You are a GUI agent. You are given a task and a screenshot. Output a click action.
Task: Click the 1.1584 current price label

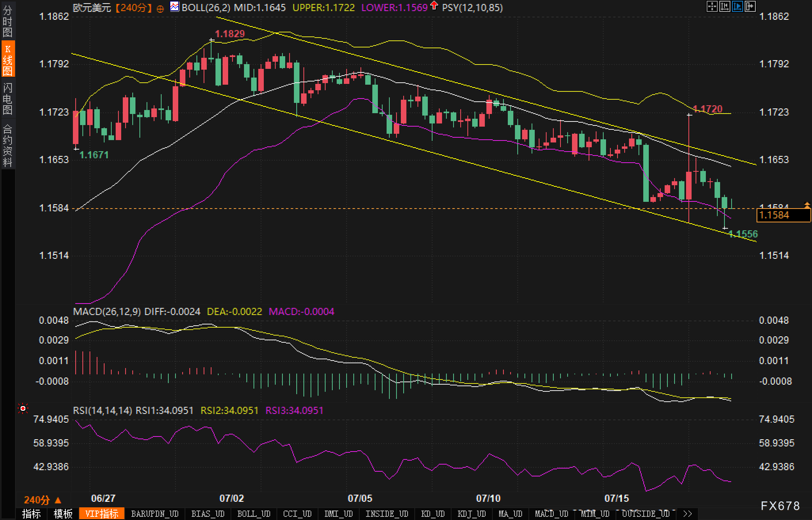(783, 215)
